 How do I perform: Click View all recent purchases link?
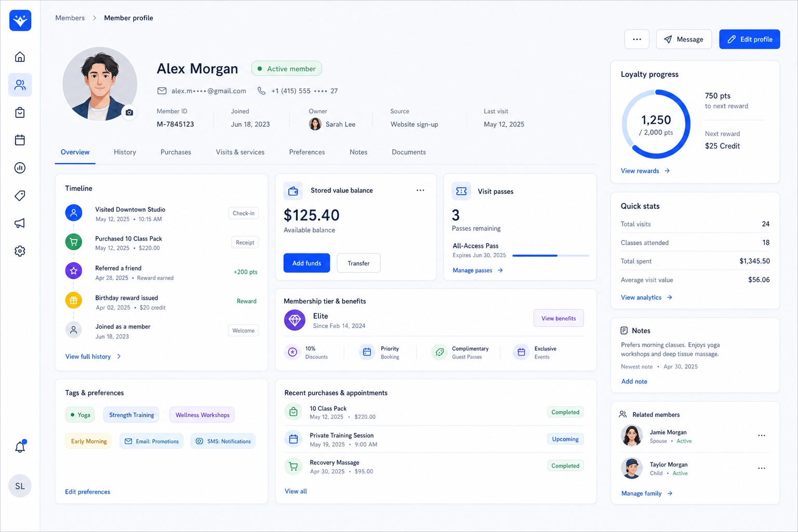coord(296,491)
